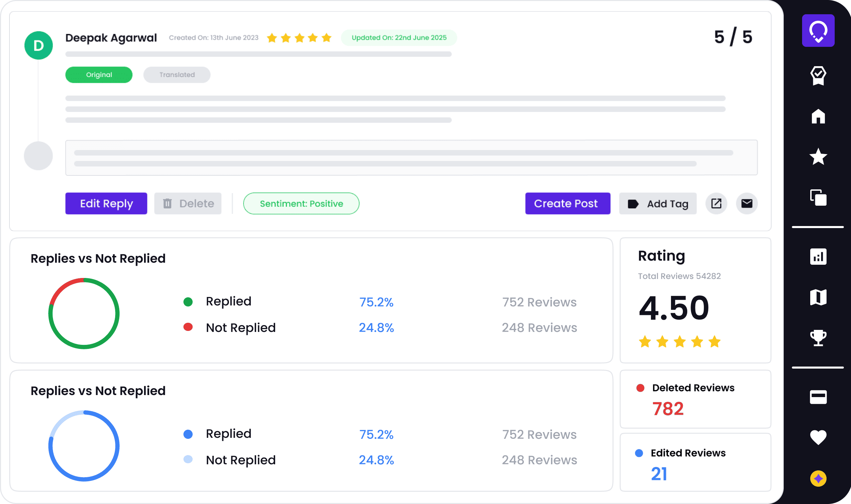The width and height of the screenshot is (851, 504).
Task: Click the yellow sparkle AI icon
Action: (818, 478)
